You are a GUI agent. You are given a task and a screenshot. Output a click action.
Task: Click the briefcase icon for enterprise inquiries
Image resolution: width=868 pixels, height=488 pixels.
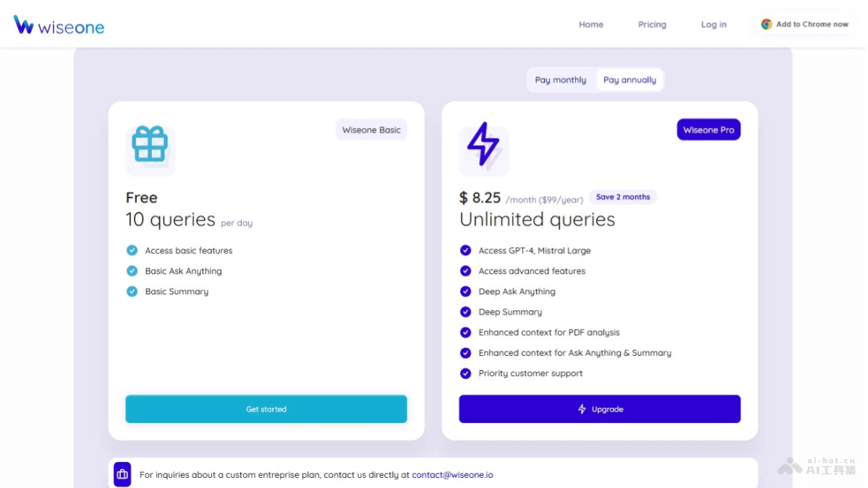122,474
